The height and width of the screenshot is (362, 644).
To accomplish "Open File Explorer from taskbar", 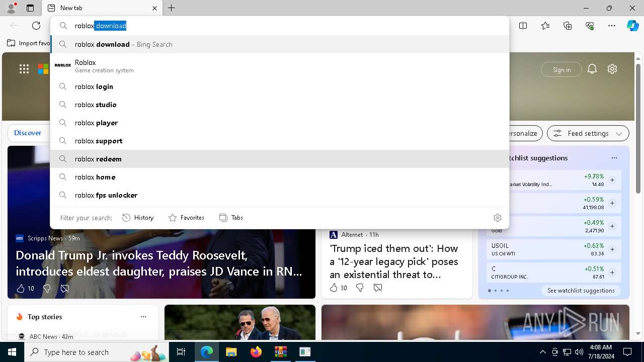I will [x=231, y=352].
